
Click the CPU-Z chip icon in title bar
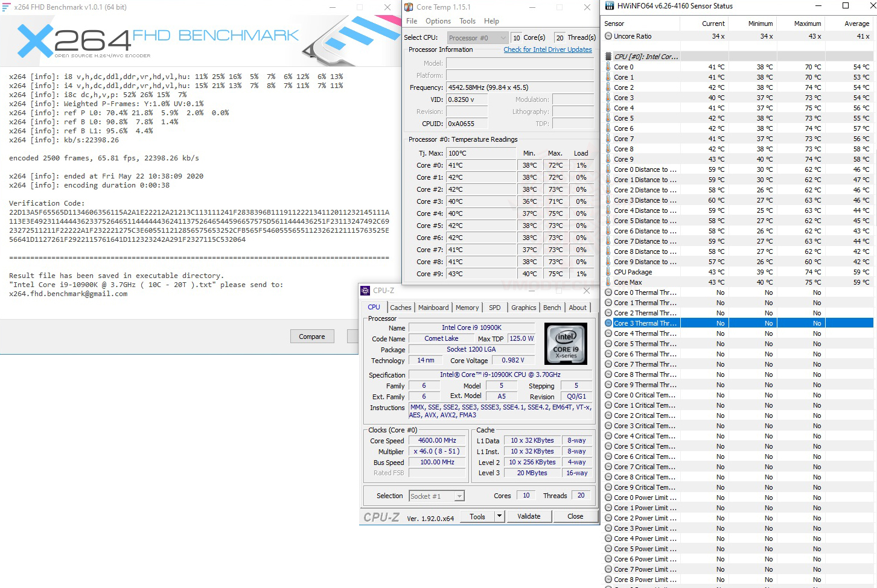(x=365, y=291)
